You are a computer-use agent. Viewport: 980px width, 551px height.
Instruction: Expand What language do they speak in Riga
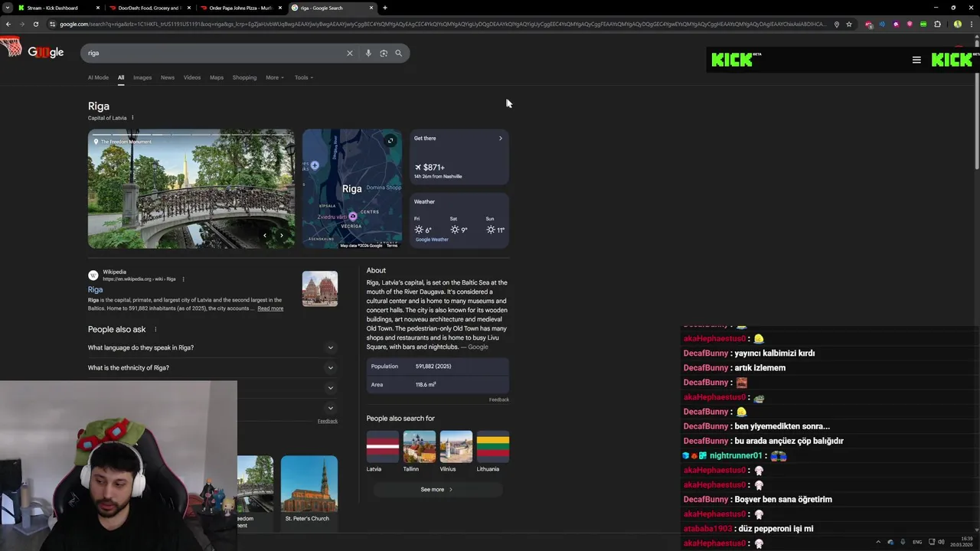[212, 347]
